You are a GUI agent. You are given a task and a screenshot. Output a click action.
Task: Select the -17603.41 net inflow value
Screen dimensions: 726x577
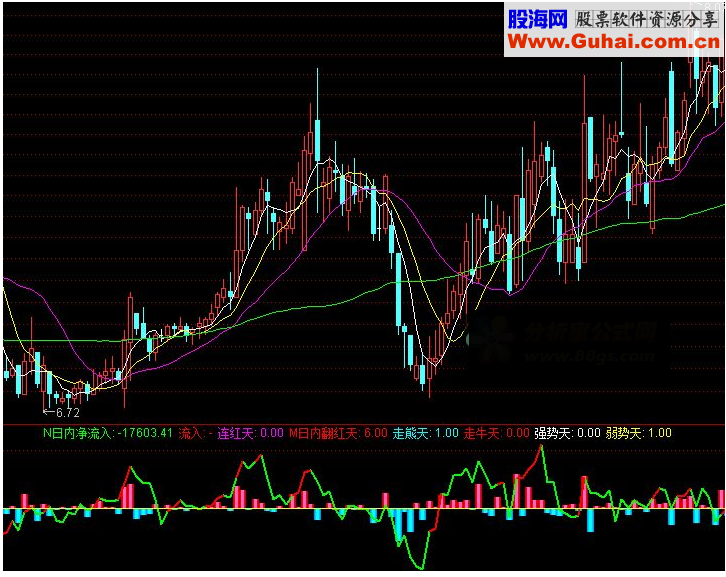145,433
